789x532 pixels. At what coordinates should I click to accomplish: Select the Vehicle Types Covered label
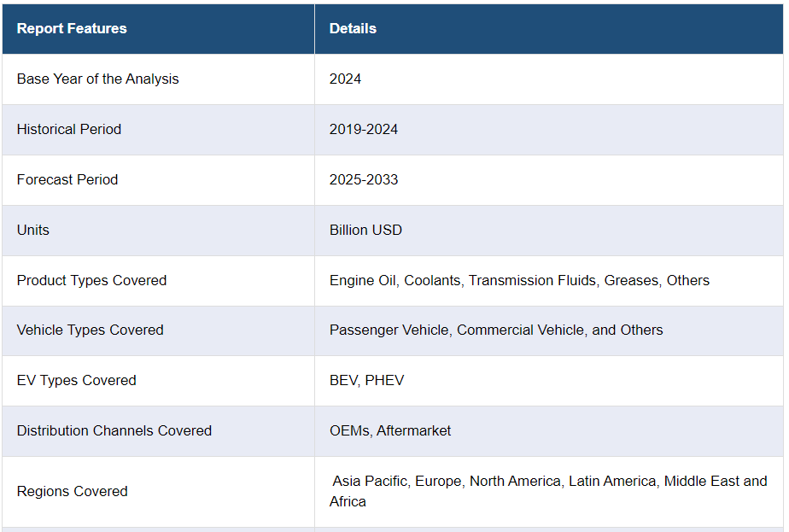pos(90,330)
